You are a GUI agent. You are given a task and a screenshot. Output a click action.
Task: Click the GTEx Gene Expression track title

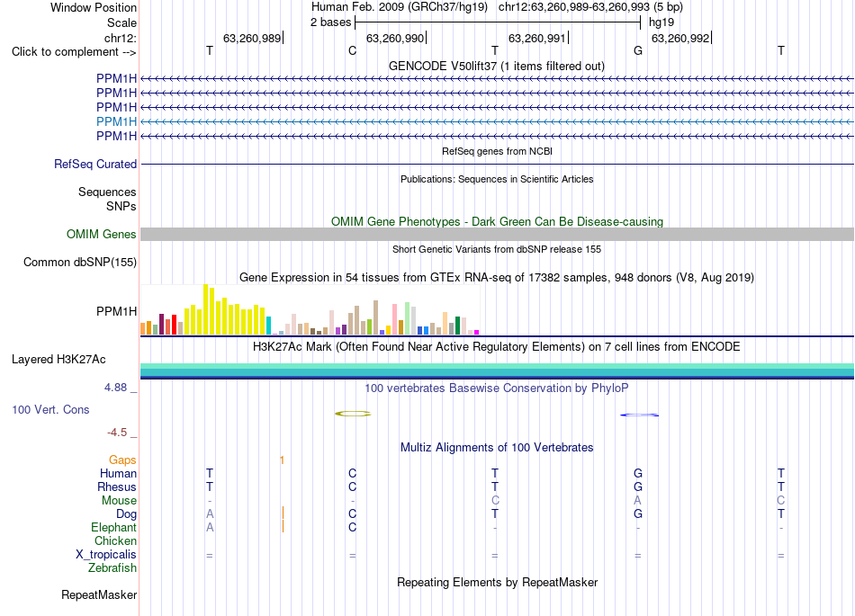497,277
